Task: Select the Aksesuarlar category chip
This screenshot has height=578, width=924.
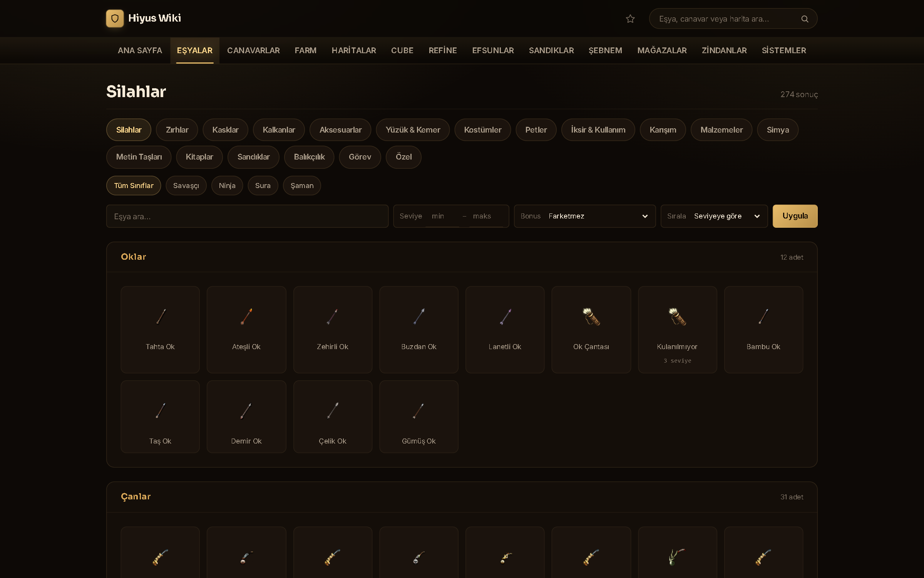Action: click(x=340, y=130)
